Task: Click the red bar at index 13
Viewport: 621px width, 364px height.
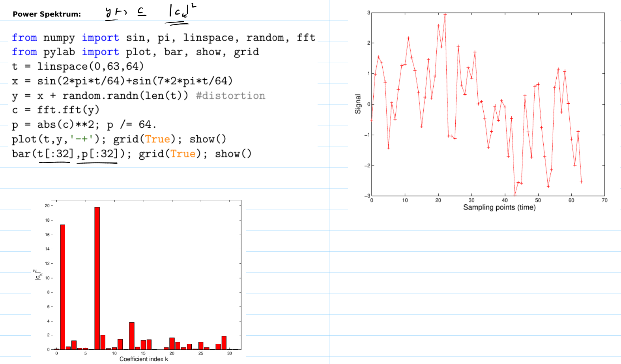Action: pyautogui.click(x=132, y=336)
